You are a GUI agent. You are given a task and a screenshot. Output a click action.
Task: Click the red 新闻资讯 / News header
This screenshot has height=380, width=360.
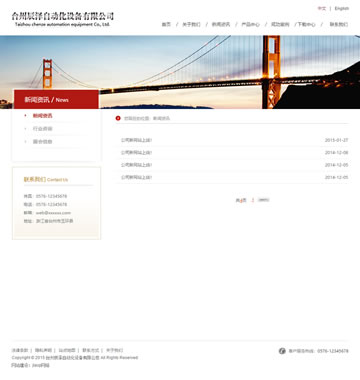click(x=56, y=100)
